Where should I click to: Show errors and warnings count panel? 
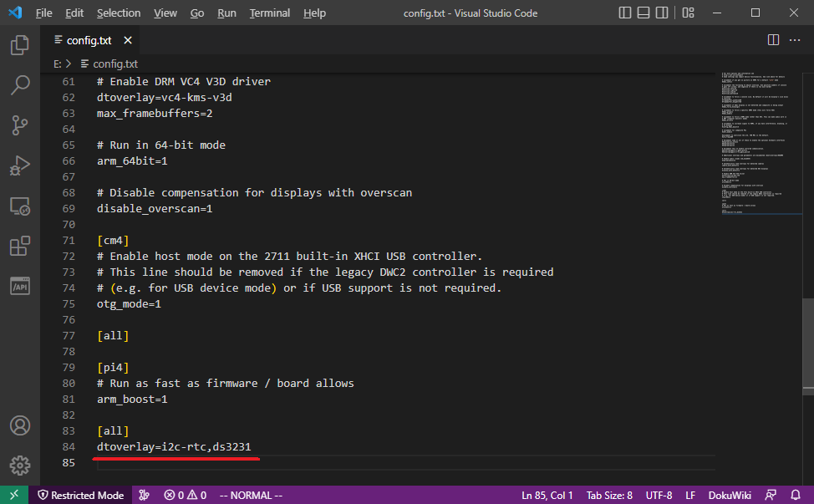click(185, 495)
